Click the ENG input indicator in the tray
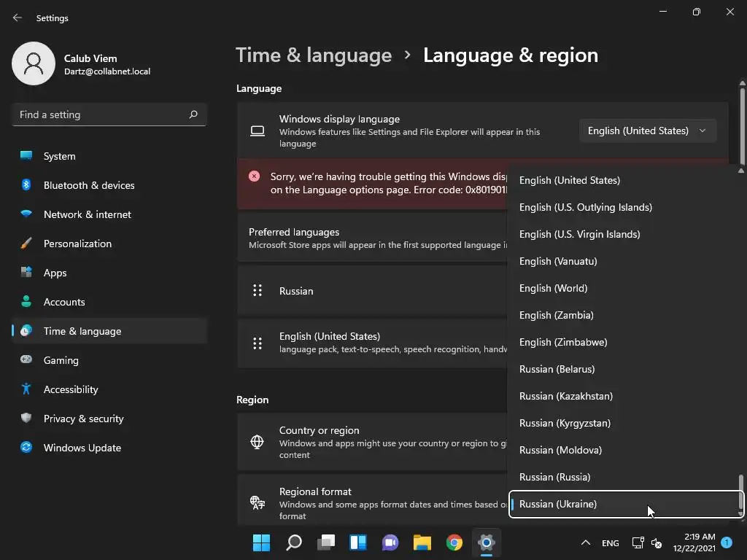Screen dimensions: 747x560 [x=611, y=542]
